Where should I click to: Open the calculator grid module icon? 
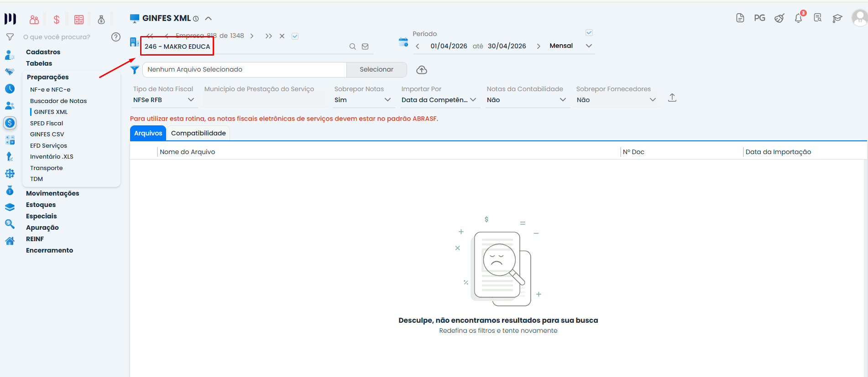click(x=79, y=19)
